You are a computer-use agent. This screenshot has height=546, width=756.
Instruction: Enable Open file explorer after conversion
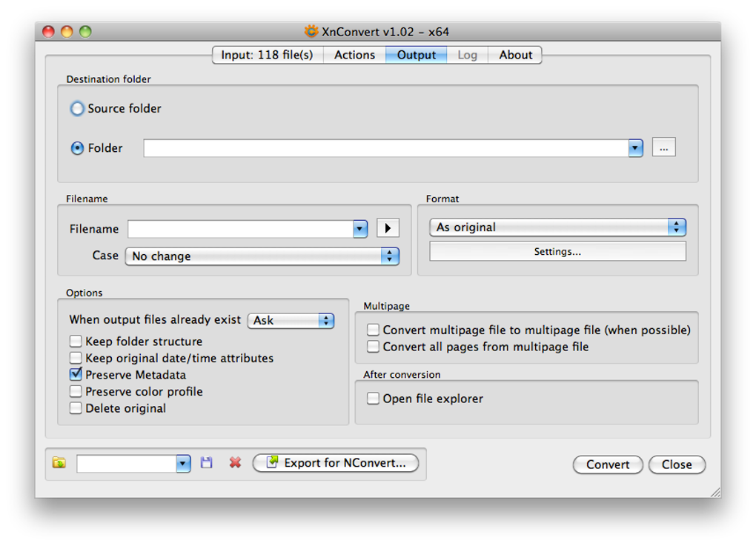point(373,399)
